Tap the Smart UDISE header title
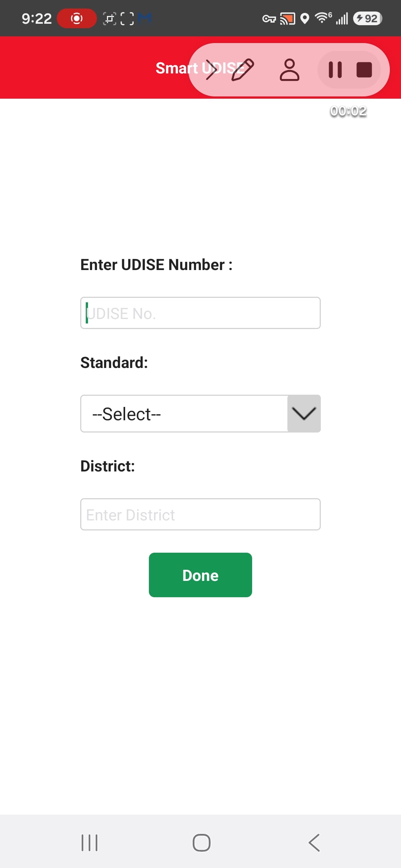Viewport: 401px width, 868px height. coord(200,68)
